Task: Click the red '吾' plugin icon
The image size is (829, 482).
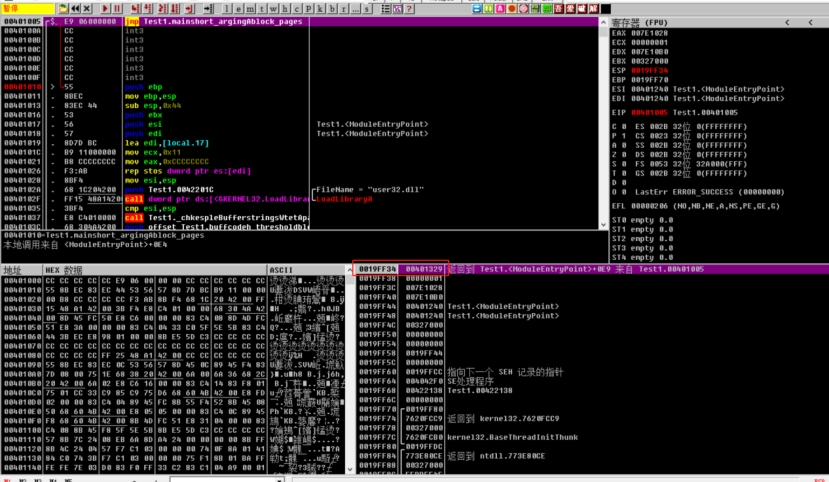Action: [558, 9]
